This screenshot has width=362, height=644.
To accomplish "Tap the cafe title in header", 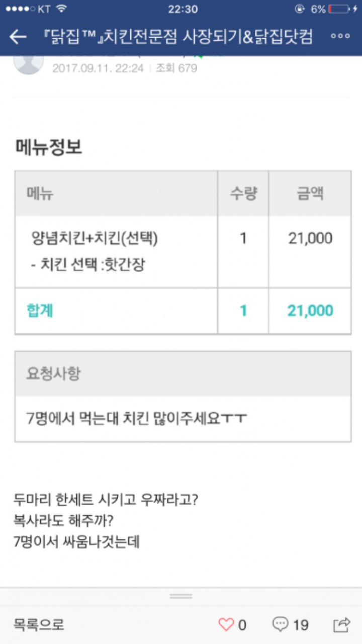I will pyautogui.click(x=177, y=37).
